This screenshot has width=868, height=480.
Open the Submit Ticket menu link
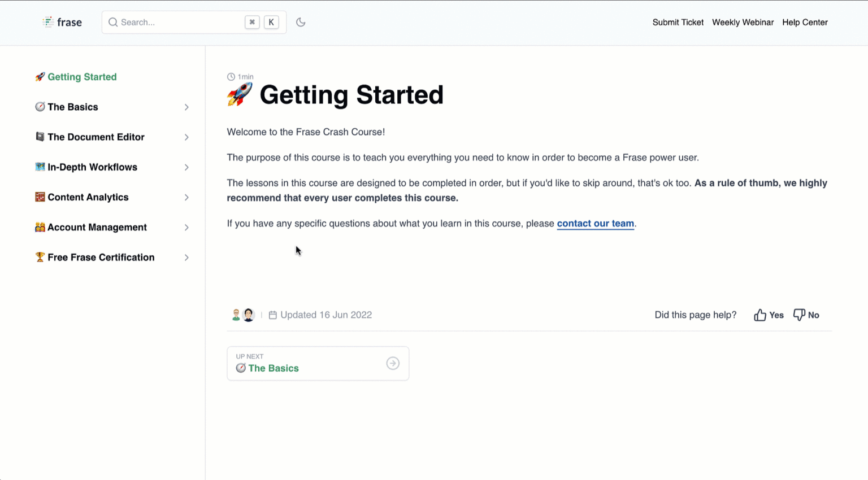coord(678,23)
